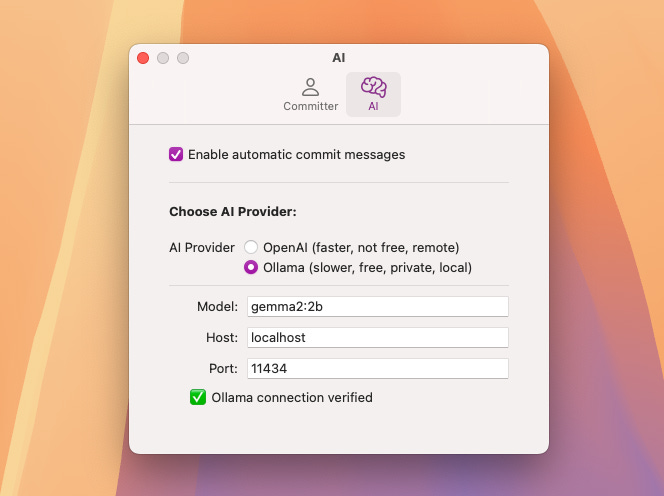Click the 'Choose AI Provider:' heading

(x=233, y=211)
